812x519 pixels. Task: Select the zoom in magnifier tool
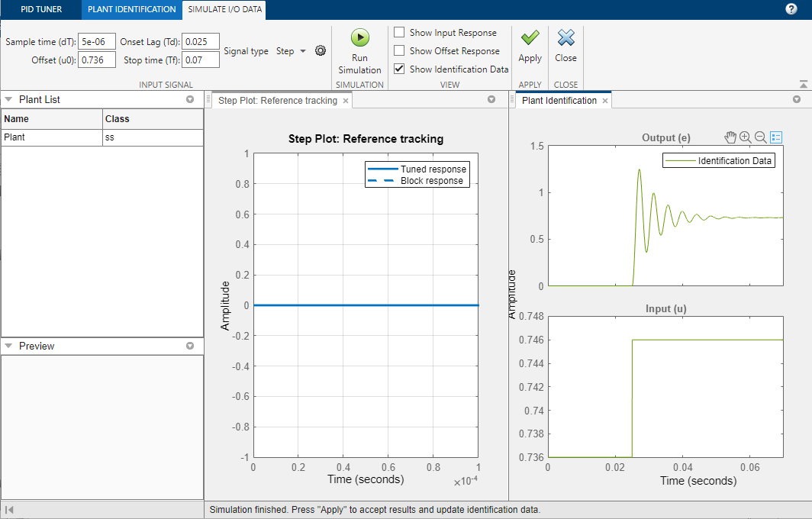pyautogui.click(x=745, y=137)
